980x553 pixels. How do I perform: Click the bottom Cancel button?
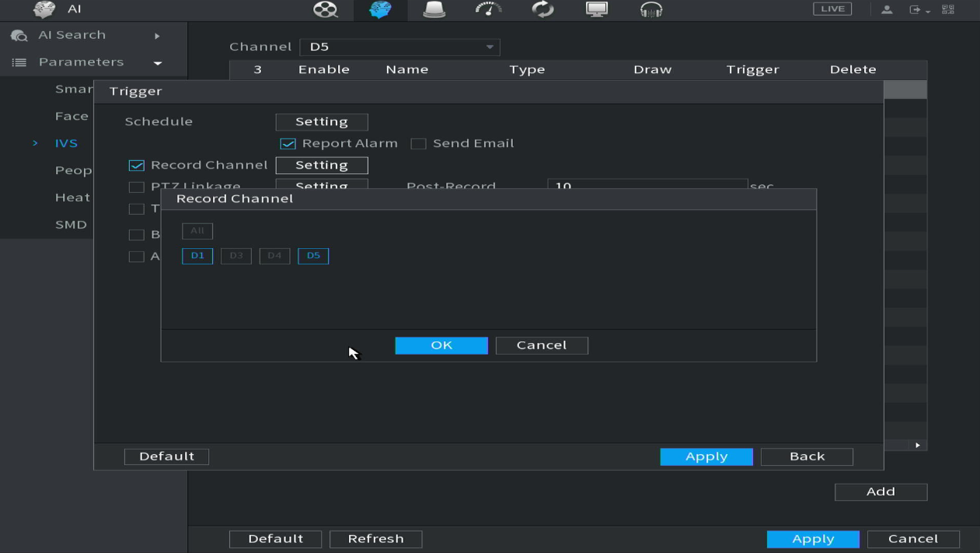[913, 539]
